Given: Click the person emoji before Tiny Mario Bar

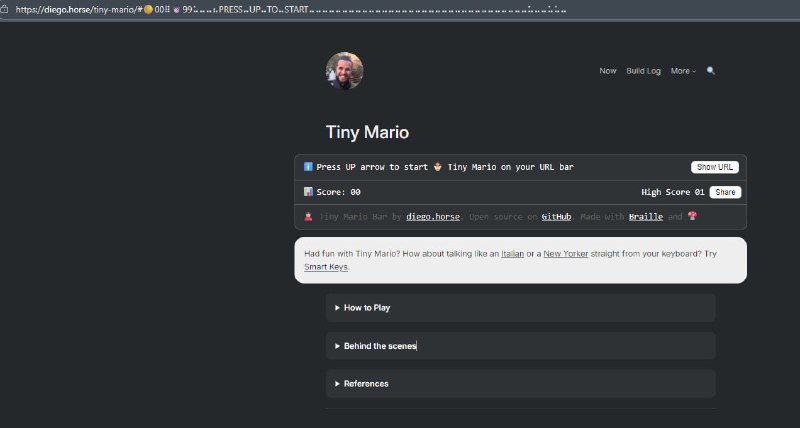Looking at the screenshot, I should 308,217.
